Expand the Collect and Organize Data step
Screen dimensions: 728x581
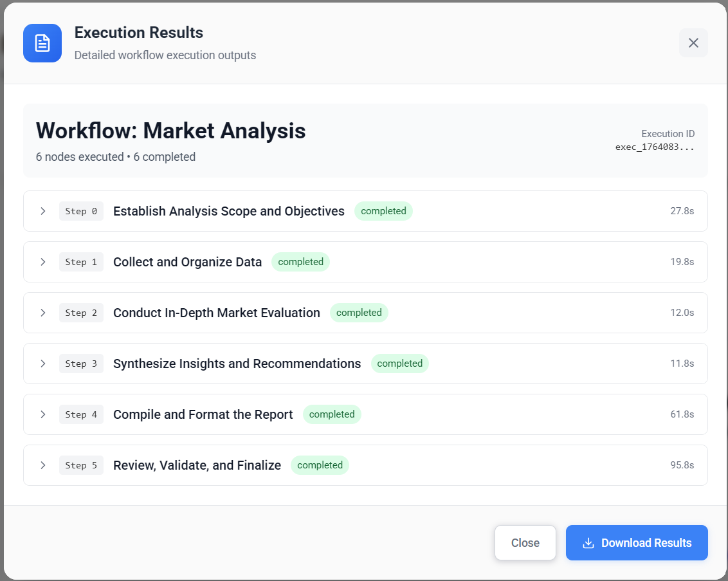click(43, 261)
